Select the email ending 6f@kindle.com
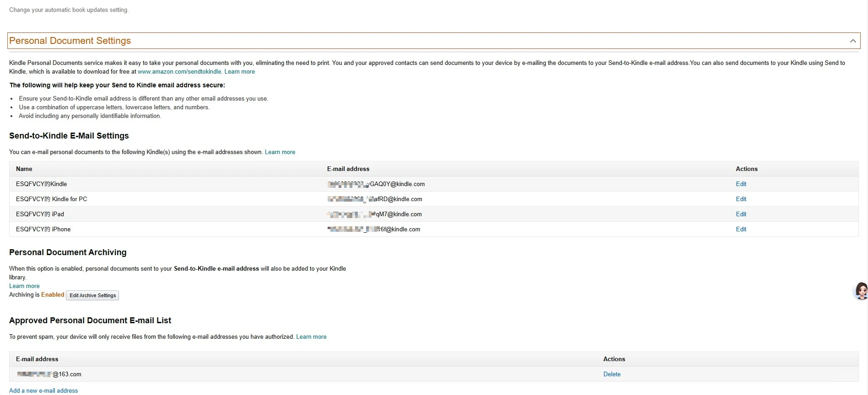Screen dimensions: 868x395 [x=374, y=229]
